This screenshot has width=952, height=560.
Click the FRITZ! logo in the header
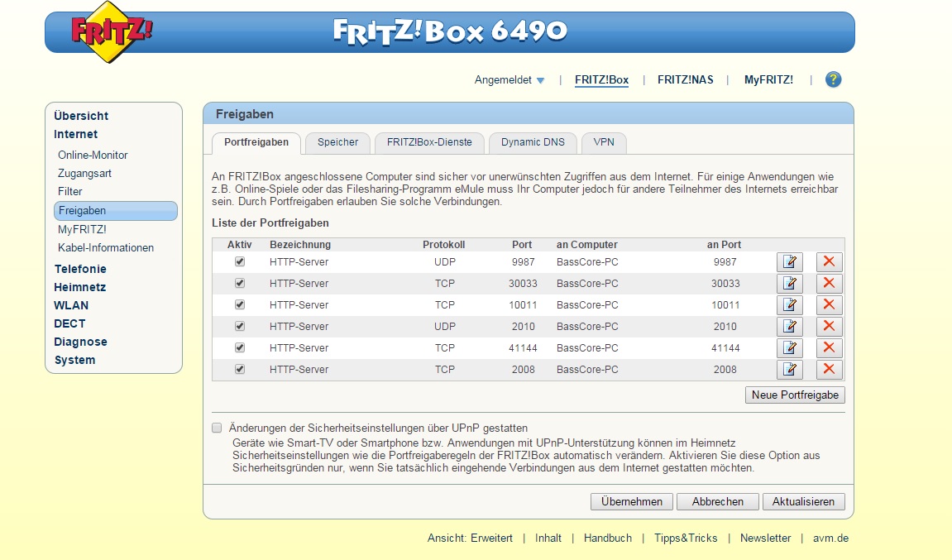click(x=111, y=31)
